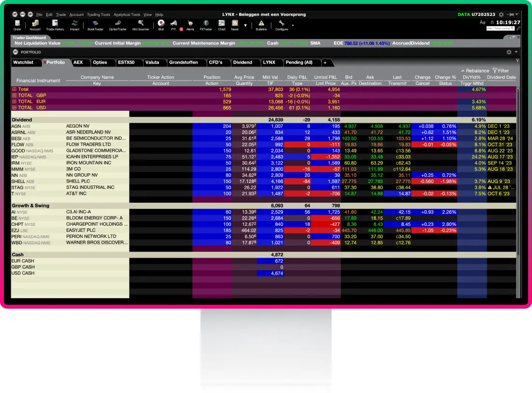This screenshot has width=532, height=393.
Task: Expand more toolbar tools arrow after News
Action: click(245, 26)
